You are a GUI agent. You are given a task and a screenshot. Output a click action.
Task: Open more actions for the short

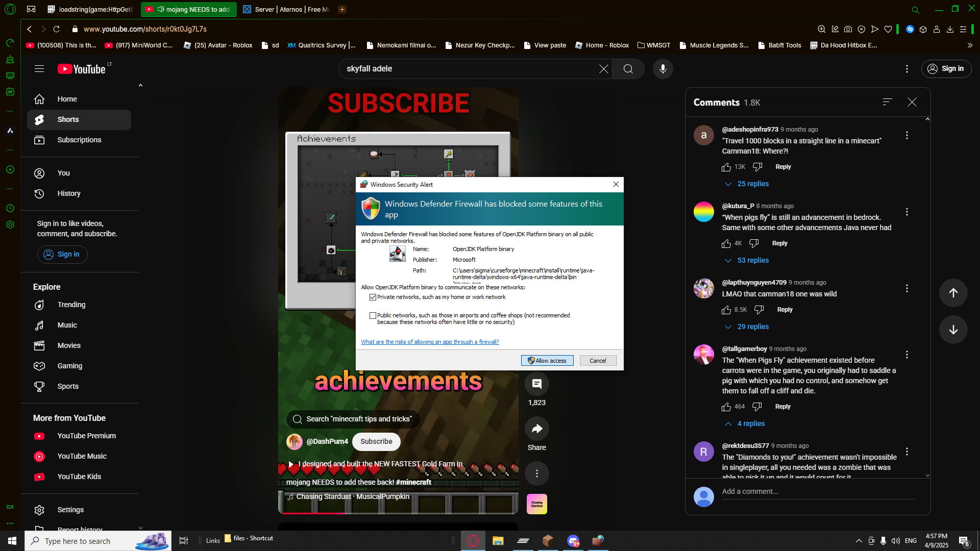(x=537, y=473)
